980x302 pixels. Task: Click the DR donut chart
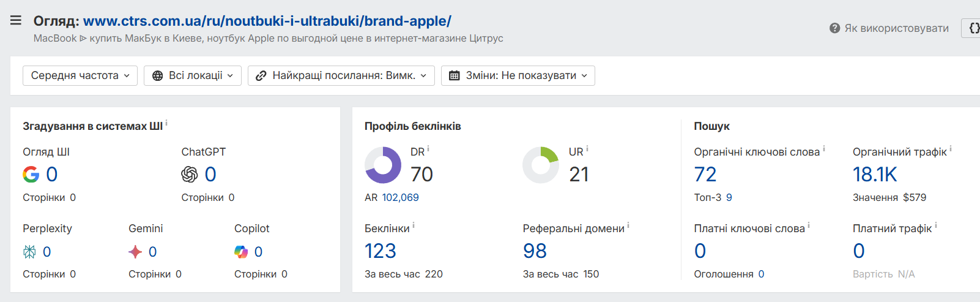[383, 165]
